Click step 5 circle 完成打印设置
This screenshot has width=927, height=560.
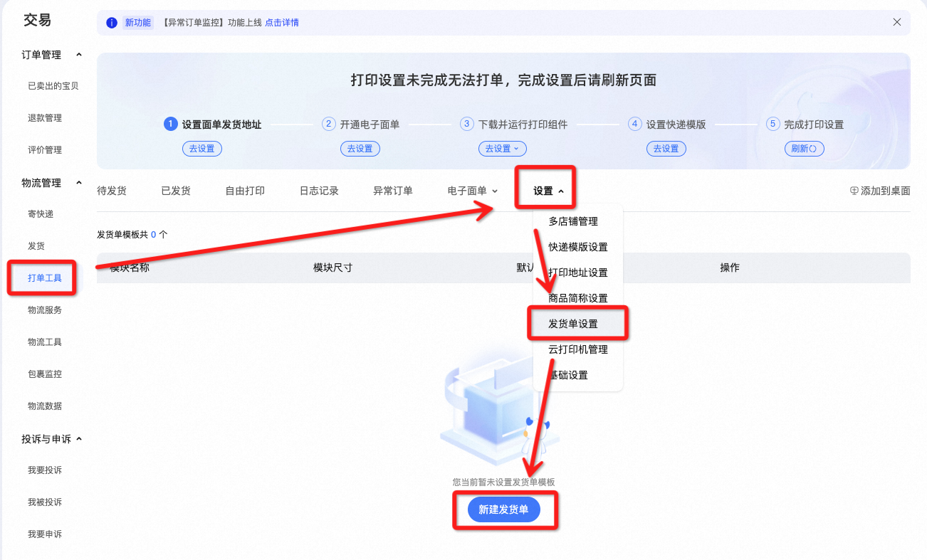pyautogui.click(x=772, y=124)
